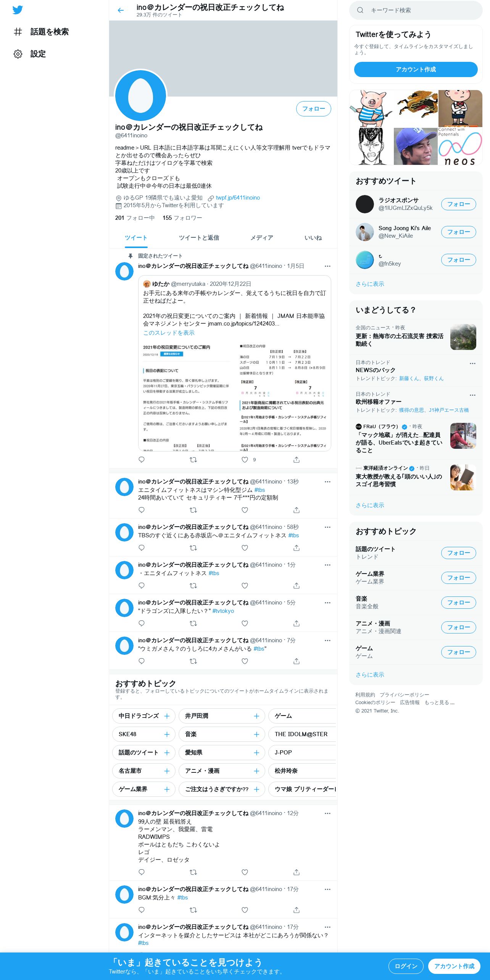Viewport: 490px width, 980px height.
Task: Share the 58秒 TBS tweet
Action: [x=297, y=548]
